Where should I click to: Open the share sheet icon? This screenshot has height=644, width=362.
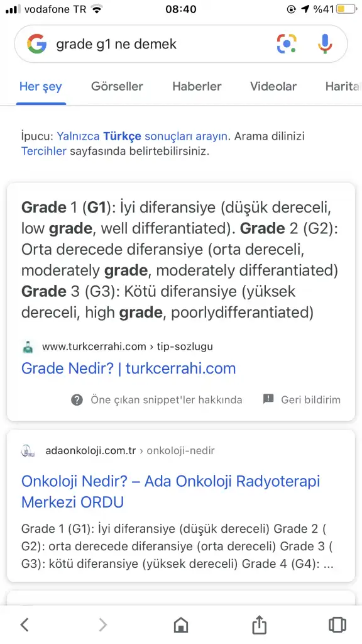coord(259,625)
